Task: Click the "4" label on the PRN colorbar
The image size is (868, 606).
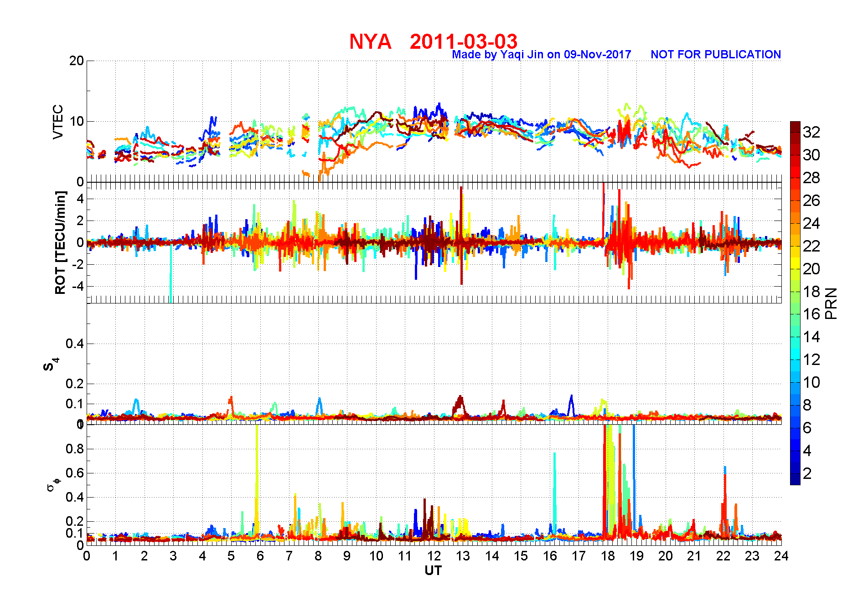Action: click(807, 451)
